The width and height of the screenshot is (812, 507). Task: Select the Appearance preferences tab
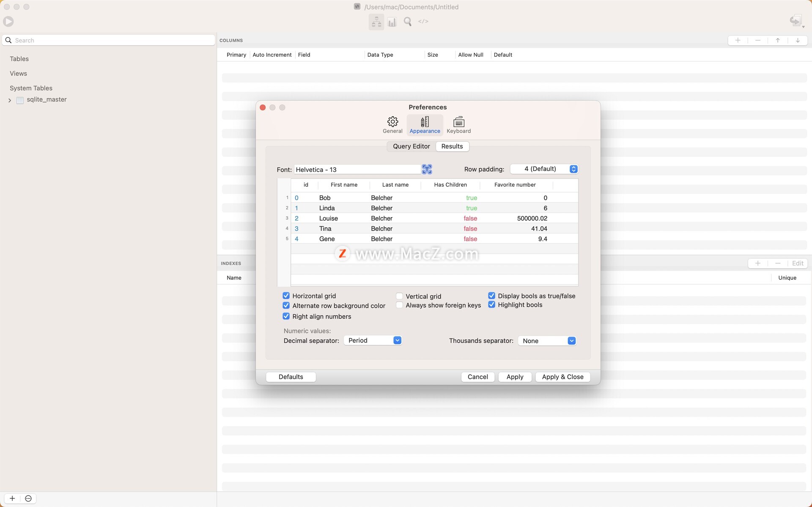(425, 125)
